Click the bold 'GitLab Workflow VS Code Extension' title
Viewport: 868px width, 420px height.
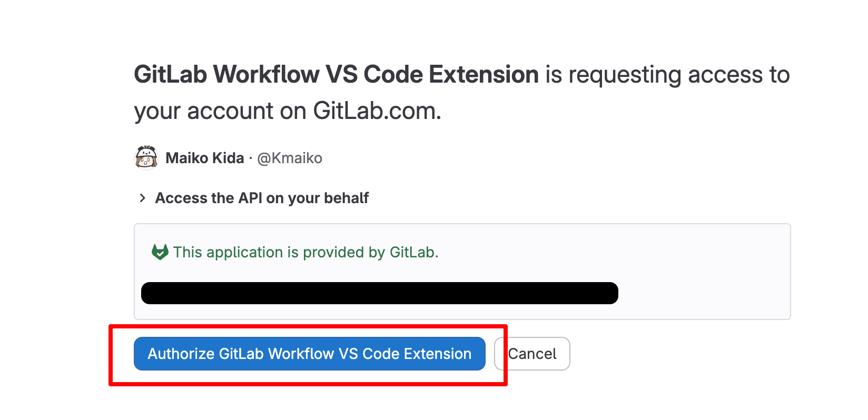(x=336, y=74)
